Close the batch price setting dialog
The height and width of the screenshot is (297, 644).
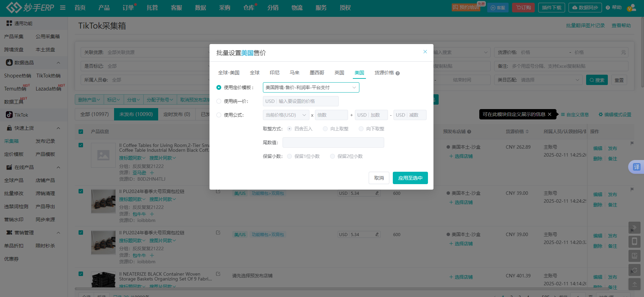[x=425, y=52]
